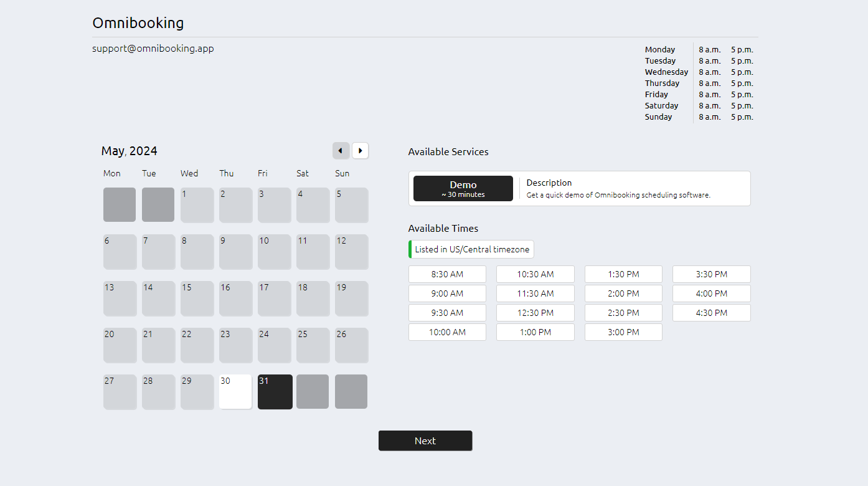Pick the 12th on the calendar
868x486 pixels.
click(x=351, y=252)
